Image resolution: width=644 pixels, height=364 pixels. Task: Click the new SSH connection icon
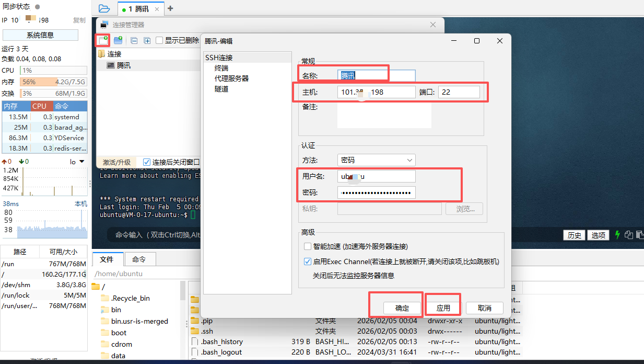(x=103, y=40)
